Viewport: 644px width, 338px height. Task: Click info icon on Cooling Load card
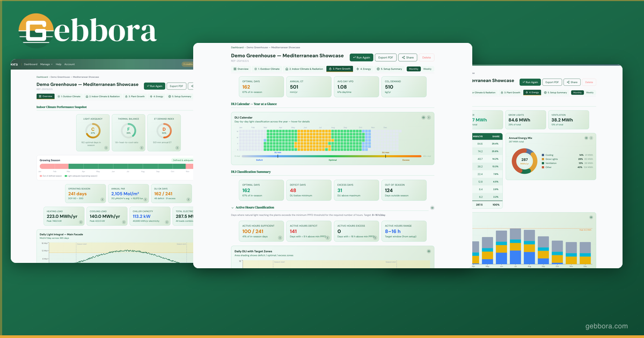(x=123, y=221)
